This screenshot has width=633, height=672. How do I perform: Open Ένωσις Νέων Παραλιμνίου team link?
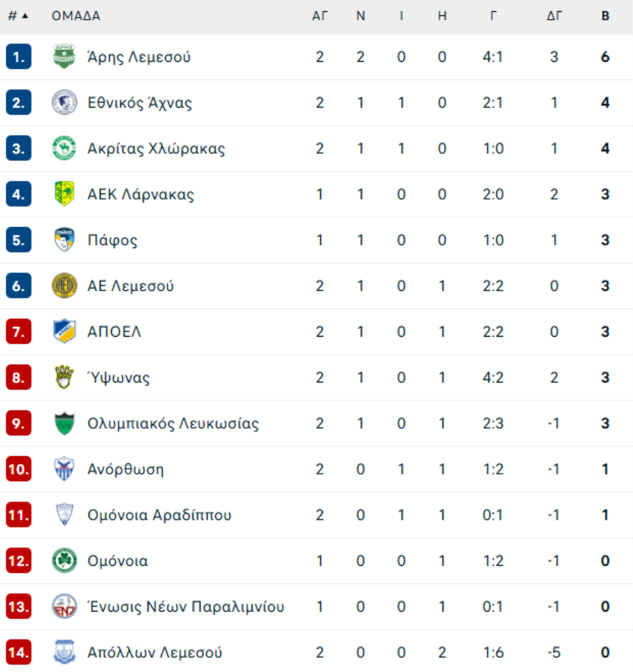point(186,607)
